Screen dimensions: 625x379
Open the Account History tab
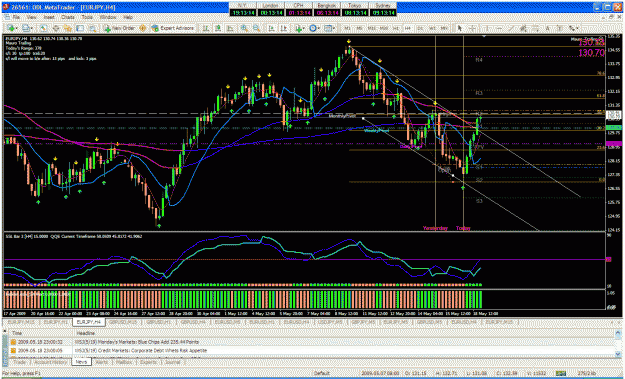pos(50,362)
